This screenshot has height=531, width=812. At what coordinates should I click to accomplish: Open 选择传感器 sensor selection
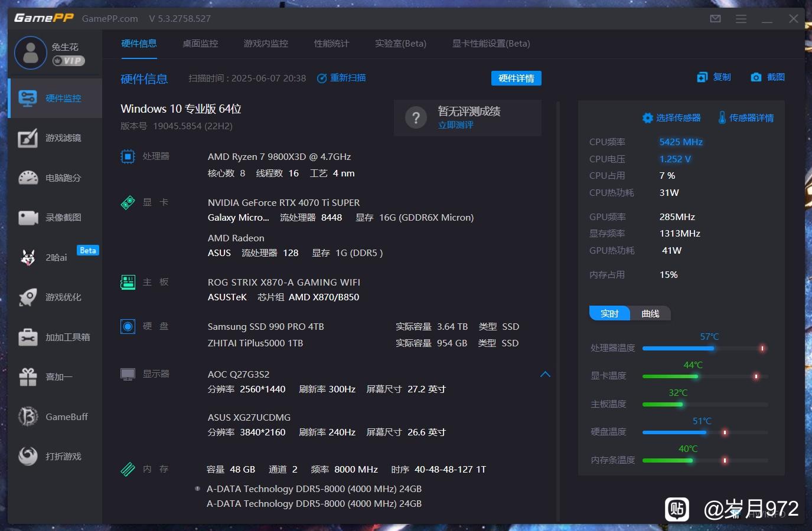coord(671,118)
